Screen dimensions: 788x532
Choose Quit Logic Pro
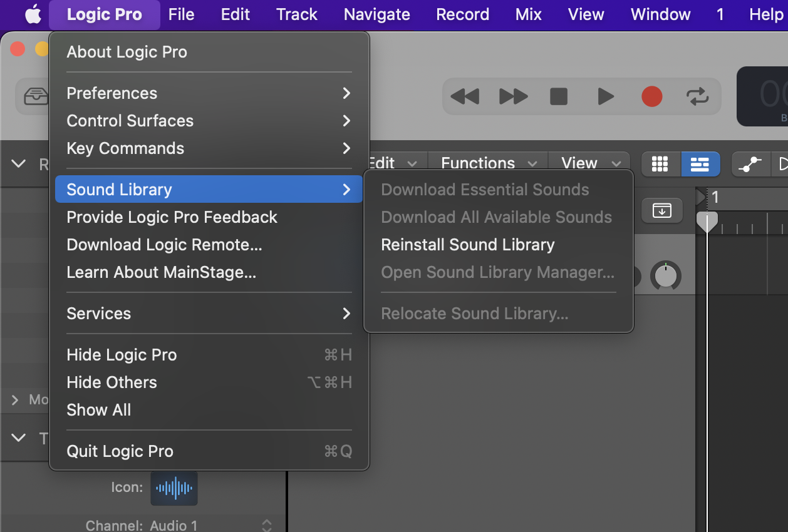click(209, 451)
